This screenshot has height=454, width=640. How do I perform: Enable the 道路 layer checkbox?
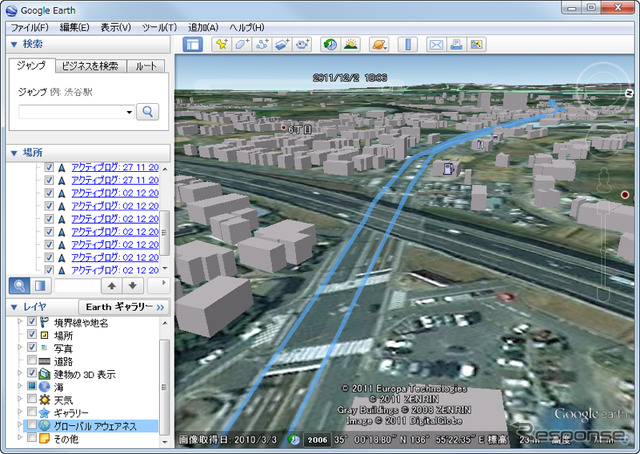31,360
